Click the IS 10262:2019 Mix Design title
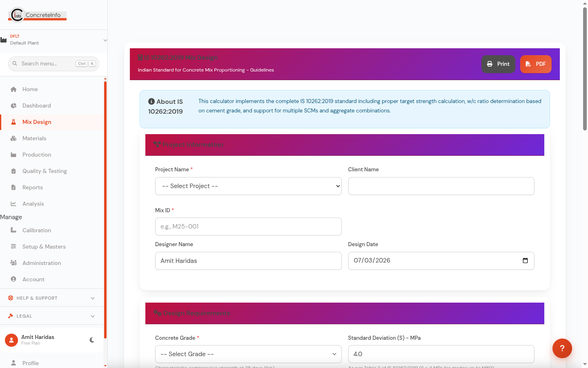588x368 pixels. pos(178,57)
